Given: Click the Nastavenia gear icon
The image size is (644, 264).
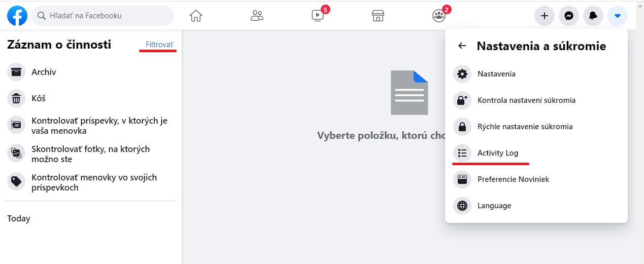Looking at the screenshot, I should pyautogui.click(x=462, y=74).
